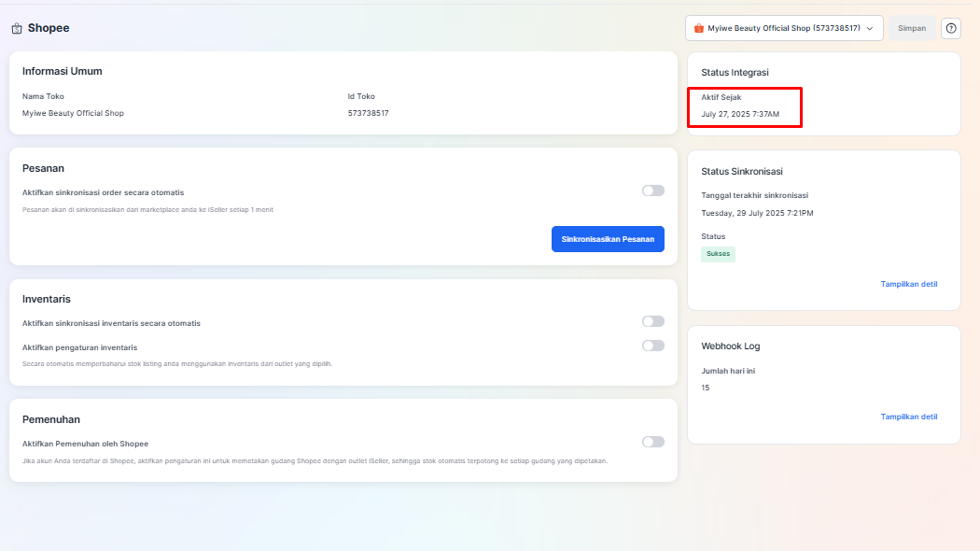Click the Aktifkan Pemenuhan oleh Shopee label
The width and height of the screenshot is (980, 551).
coord(85,444)
